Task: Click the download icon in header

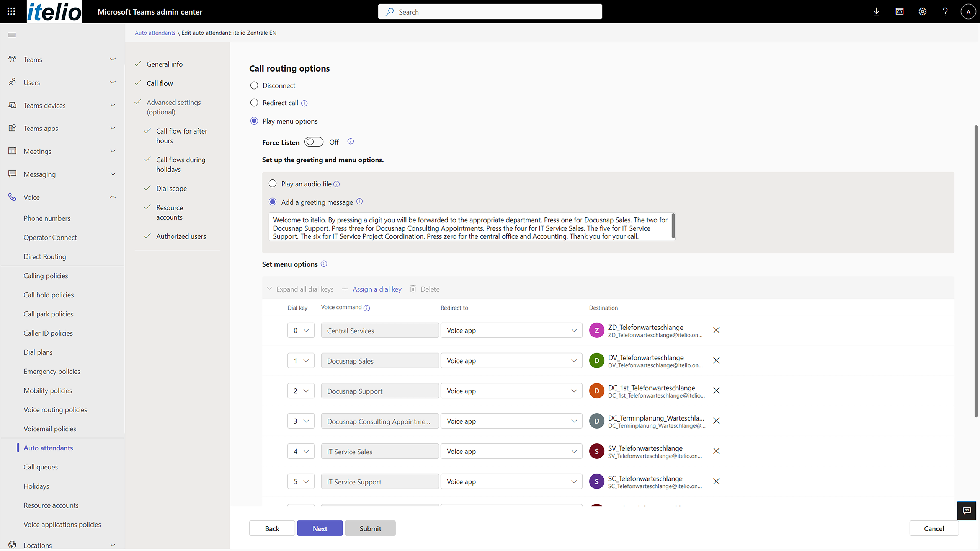Action: [x=876, y=11]
